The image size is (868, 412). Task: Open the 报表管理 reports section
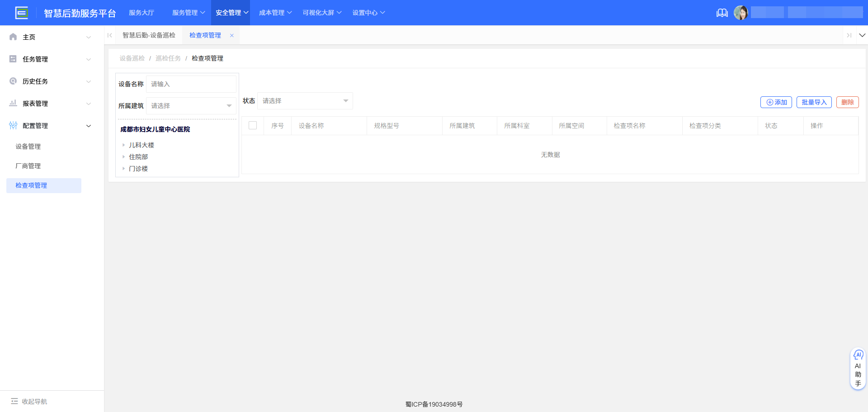(34, 103)
